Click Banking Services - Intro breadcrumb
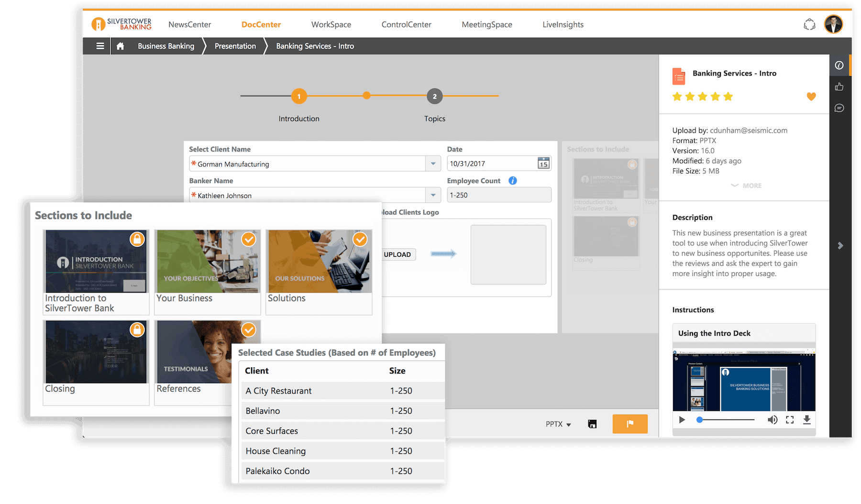 tap(315, 46)
